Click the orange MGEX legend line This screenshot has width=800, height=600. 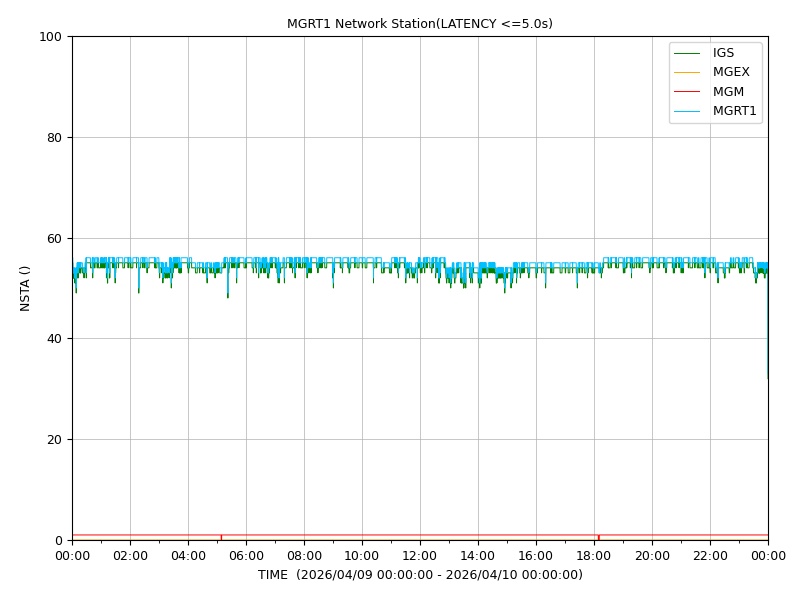coord(687,72)
